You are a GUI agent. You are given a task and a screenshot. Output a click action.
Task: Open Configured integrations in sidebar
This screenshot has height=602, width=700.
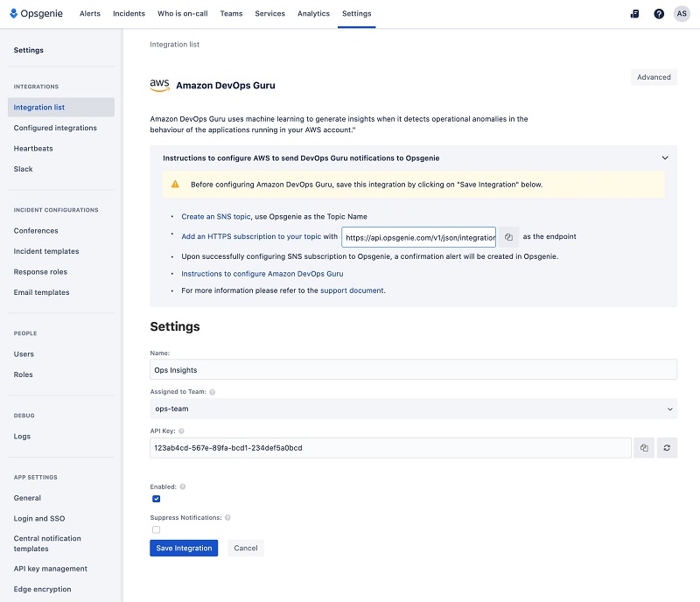[x=55, y=128]
